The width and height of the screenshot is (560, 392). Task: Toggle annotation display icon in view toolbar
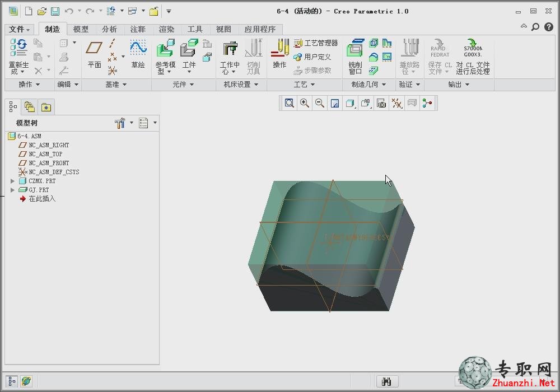click(x=412, y=104)
